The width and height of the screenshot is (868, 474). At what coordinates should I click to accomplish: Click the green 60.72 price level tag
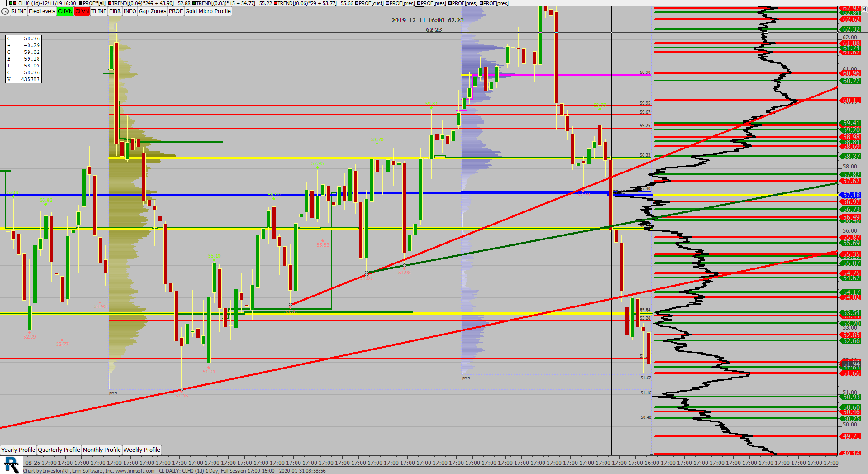click(851, 81)
